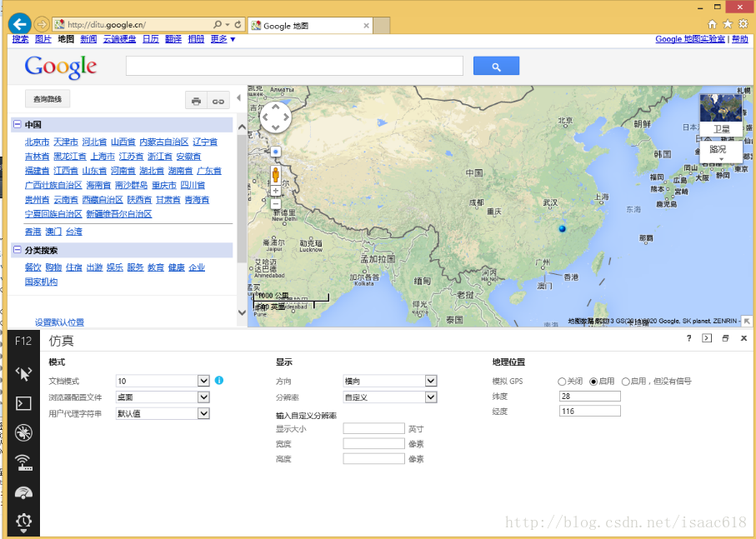
Task: Open favorites with the star icon
Action: point(728,24)
